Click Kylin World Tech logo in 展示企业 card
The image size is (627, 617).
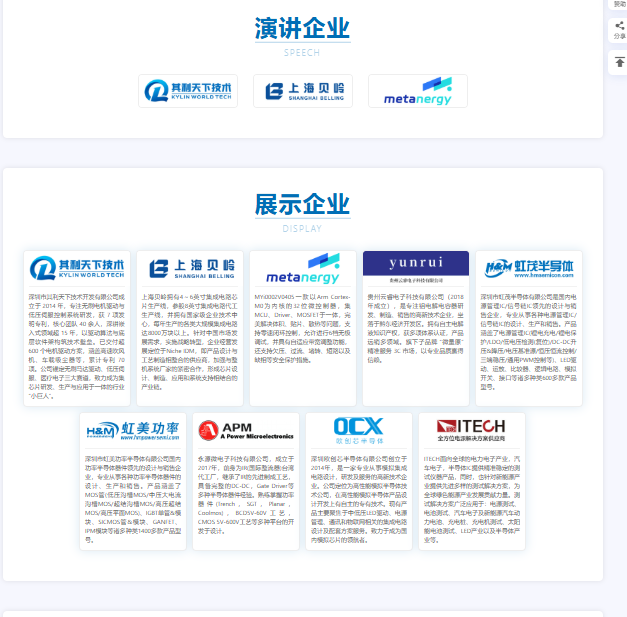[77, 268]
